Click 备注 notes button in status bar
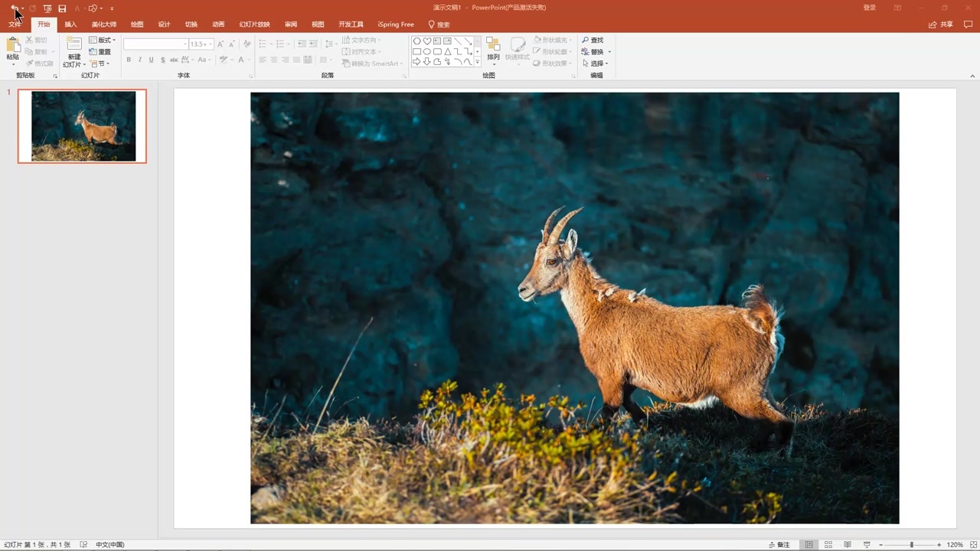This screenshot has height=551, width=980. coord(779,545)
